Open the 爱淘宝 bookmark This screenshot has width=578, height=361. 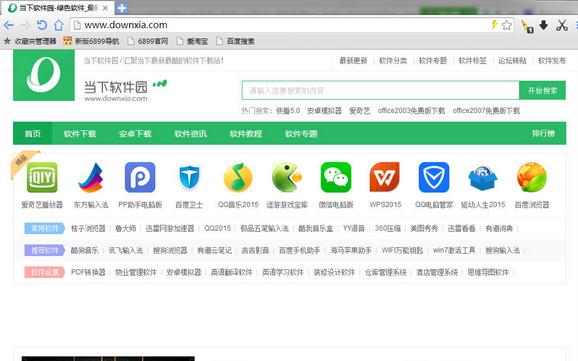click(192, 41)
